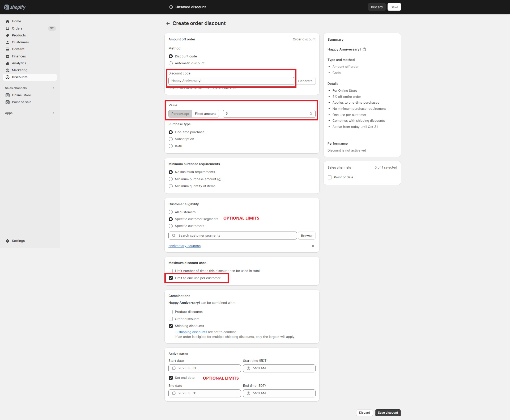Viewport: 510px width, 420px height.
Task: Choose the Subscription purchase type
Action: tap(171, 139)
